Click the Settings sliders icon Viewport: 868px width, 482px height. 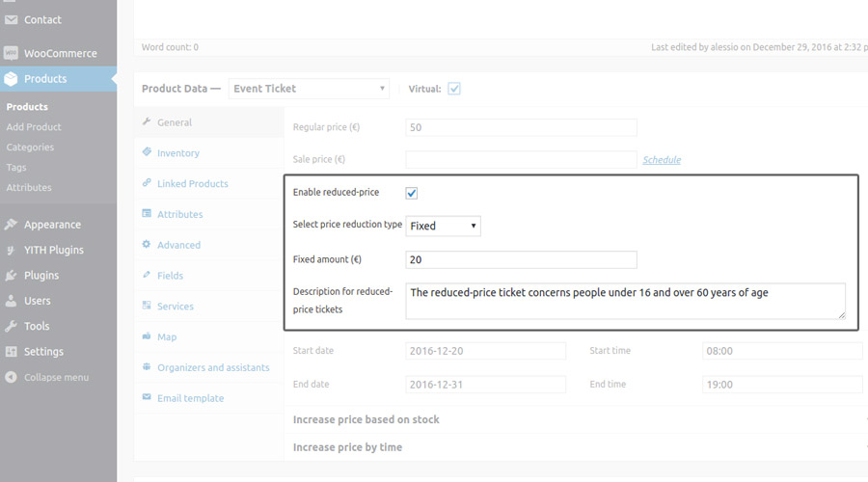[x=11, y=352]
